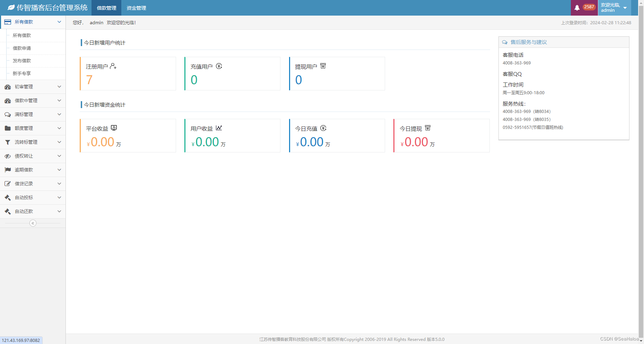Click the filter funnel icon for 流转标管理

pyautogui.click(x=8, y=142)
